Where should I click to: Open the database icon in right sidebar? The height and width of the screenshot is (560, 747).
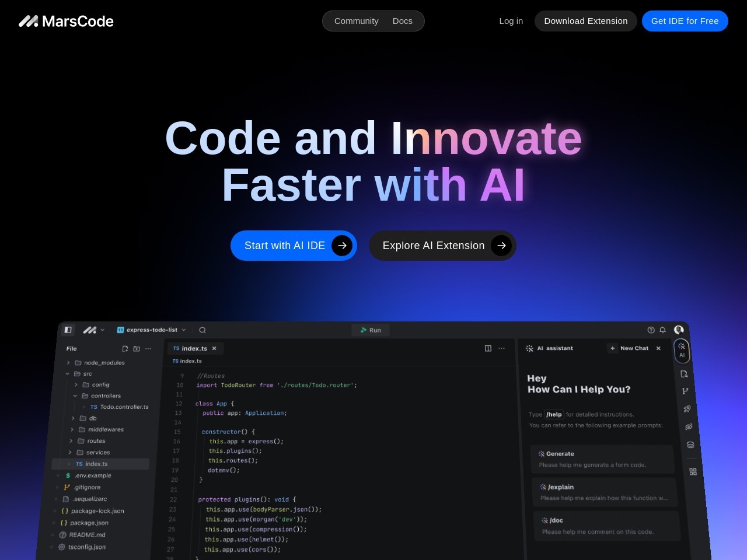[x=690, y=444]
